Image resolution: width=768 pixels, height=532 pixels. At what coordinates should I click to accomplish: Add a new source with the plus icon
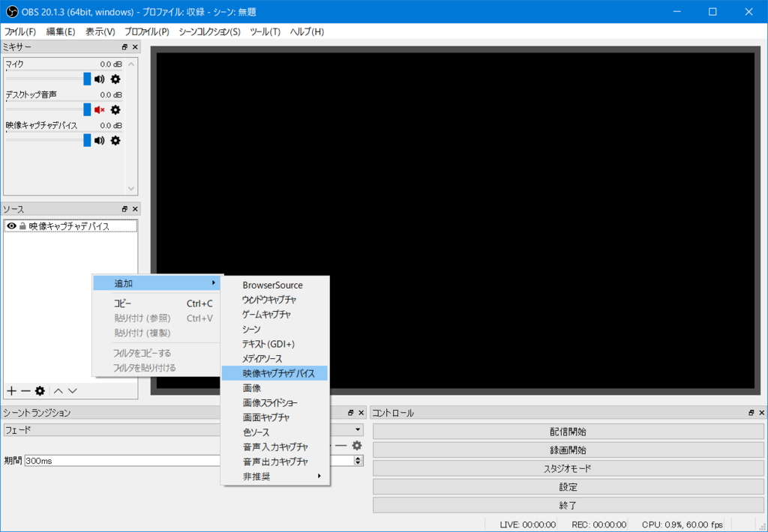pos(10,390)
